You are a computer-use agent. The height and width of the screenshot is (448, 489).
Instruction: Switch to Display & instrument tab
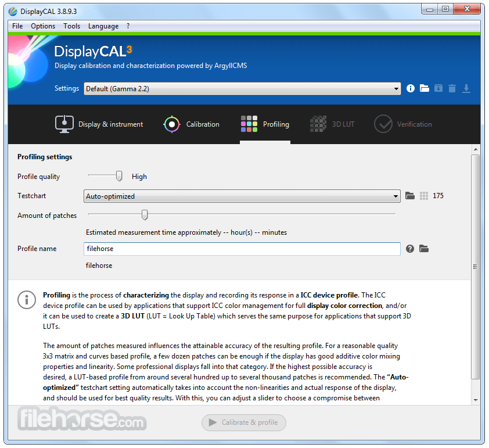99,124
